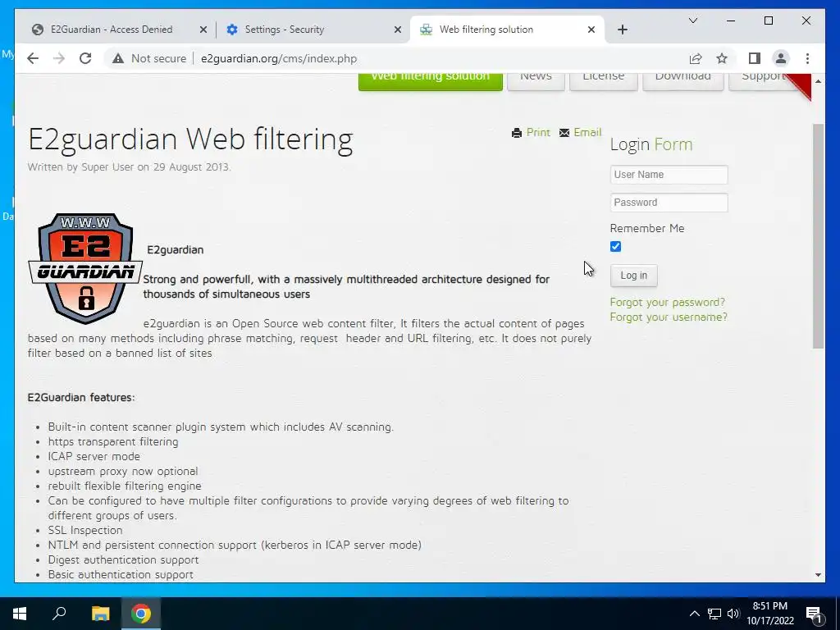Open File Explorer from the taskbar

[x=100, y=614]
